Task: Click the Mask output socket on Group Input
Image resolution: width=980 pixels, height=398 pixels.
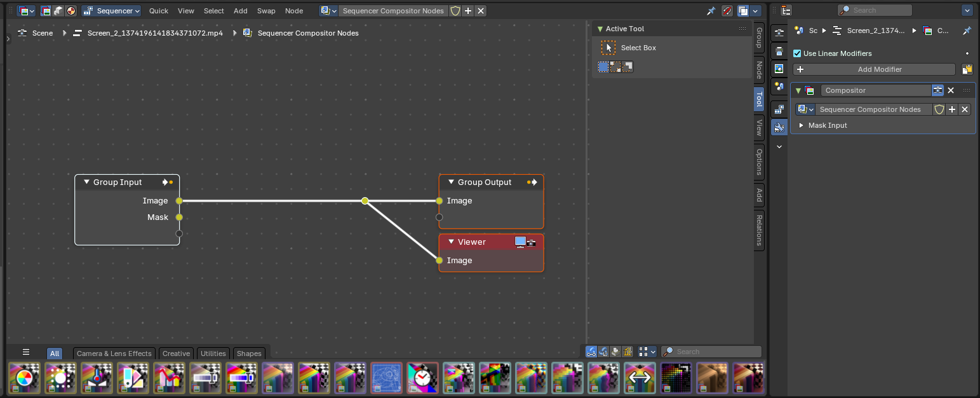Action: (x=179, y=217)
